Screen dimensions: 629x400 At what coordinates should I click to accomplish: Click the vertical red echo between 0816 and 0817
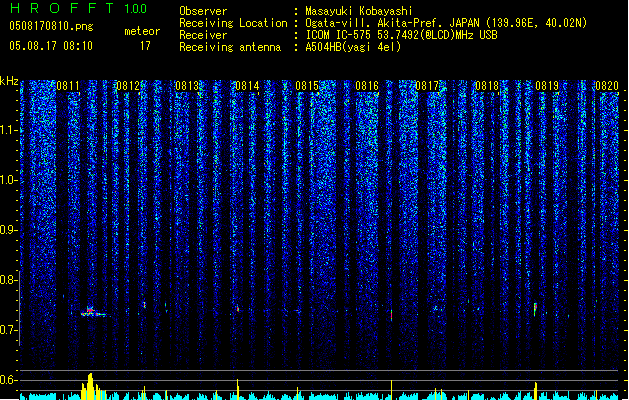point(392,315)
